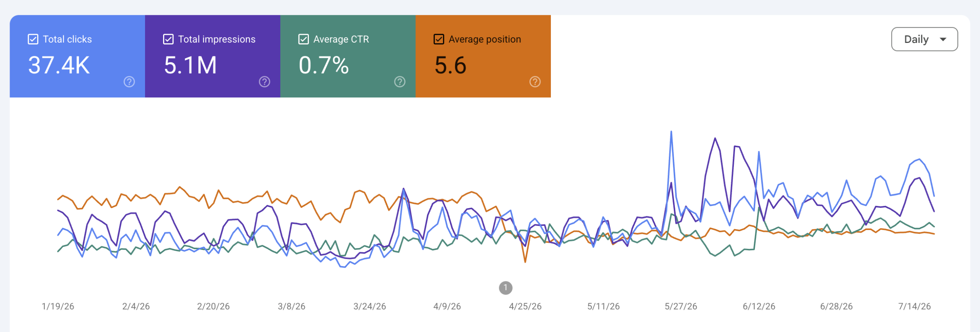The width and height of the screenshot is (980, 332).
Task: Open help icon on Total impressions card
Action: tap(265, 82)
